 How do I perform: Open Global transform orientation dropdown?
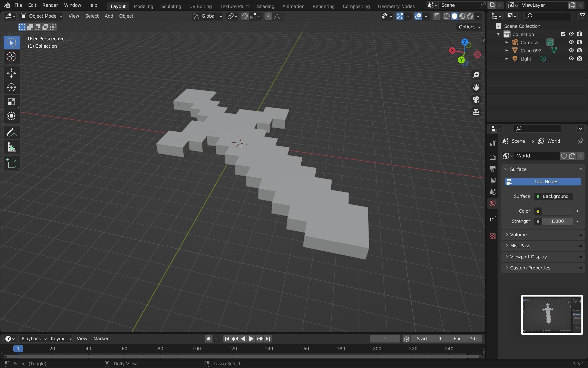pyautogui.click(x=207, y=16)
